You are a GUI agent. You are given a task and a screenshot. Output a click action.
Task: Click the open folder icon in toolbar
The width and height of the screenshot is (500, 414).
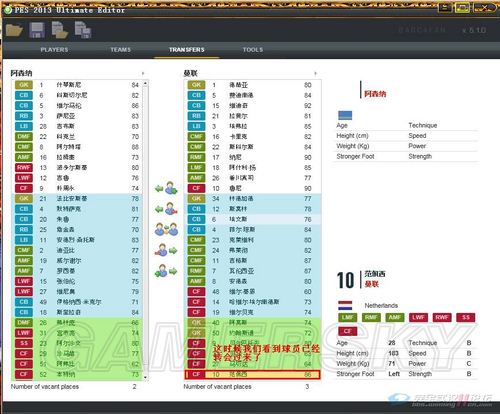tap(14, 30)
